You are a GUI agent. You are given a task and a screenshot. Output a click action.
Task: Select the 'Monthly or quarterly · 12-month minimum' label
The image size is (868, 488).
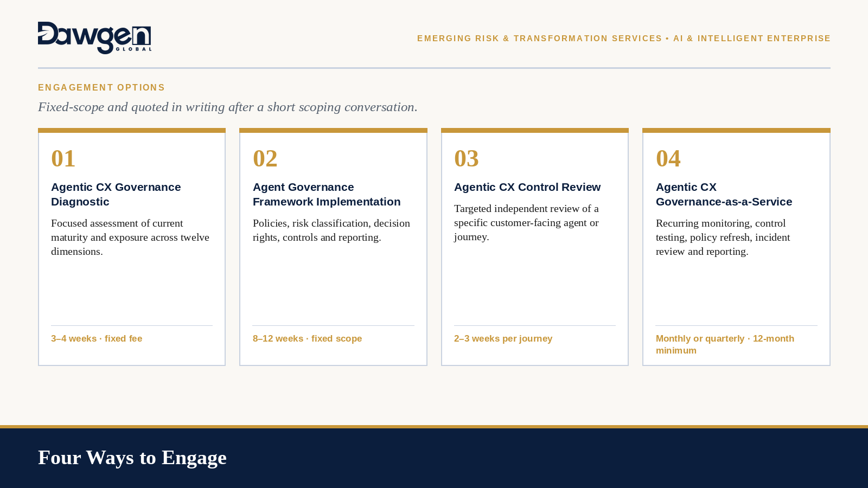coord(725,344)
